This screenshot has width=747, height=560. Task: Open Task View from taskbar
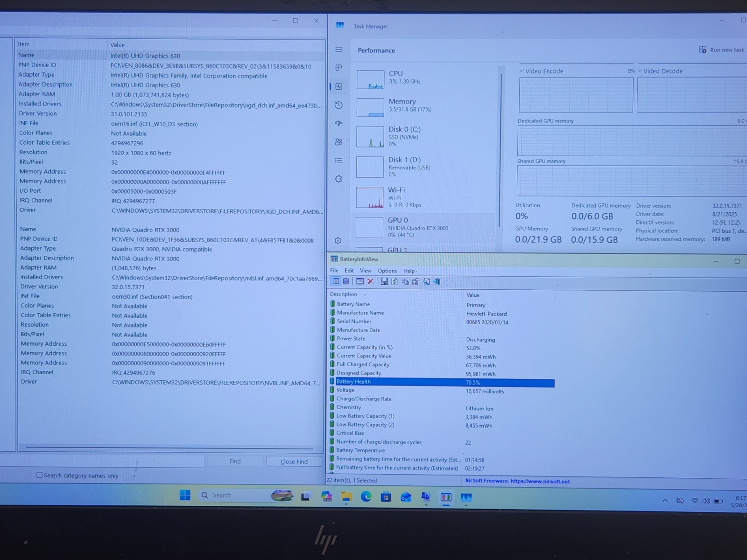[x=306, y=497]
